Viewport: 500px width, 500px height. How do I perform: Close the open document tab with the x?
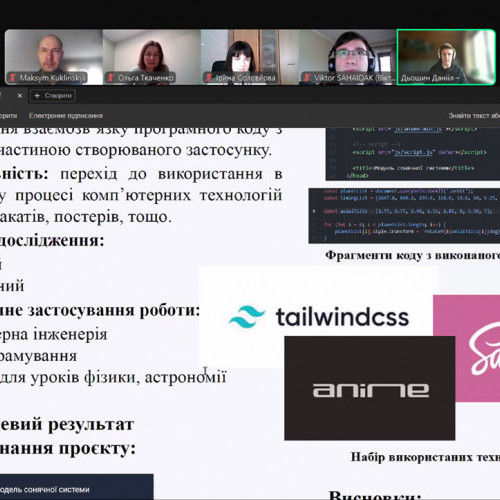[x=20, y=96]
